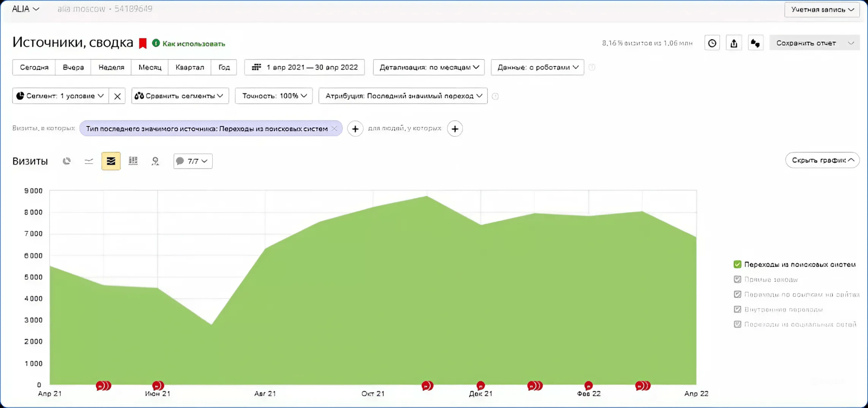The height and width of the screenshot is (408, 868).
Task: Select the pie chart view icon
Action: 67,161
